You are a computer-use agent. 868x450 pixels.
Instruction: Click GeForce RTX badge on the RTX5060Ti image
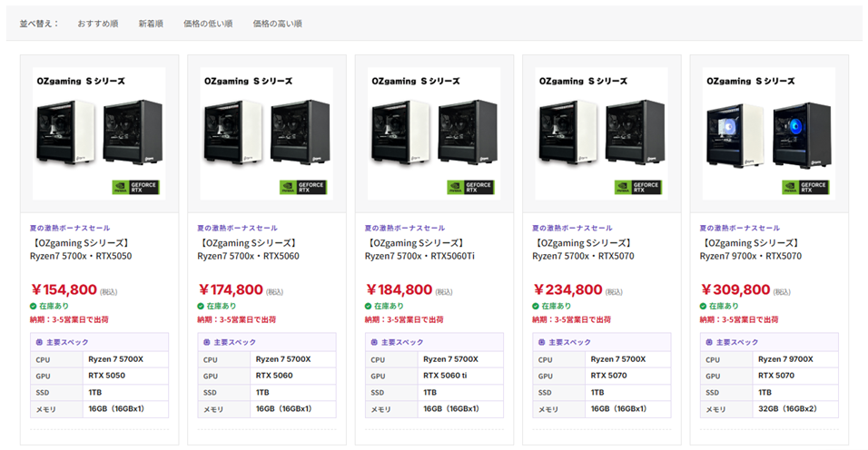click(470, 187)
